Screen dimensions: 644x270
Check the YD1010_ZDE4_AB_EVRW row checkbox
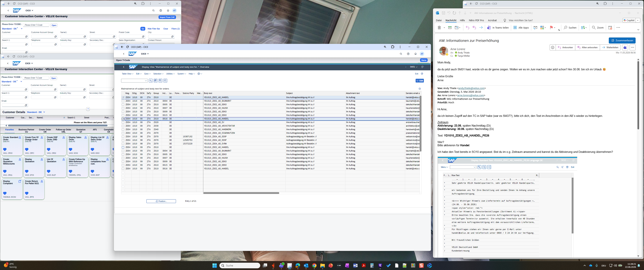pos(123,144)
